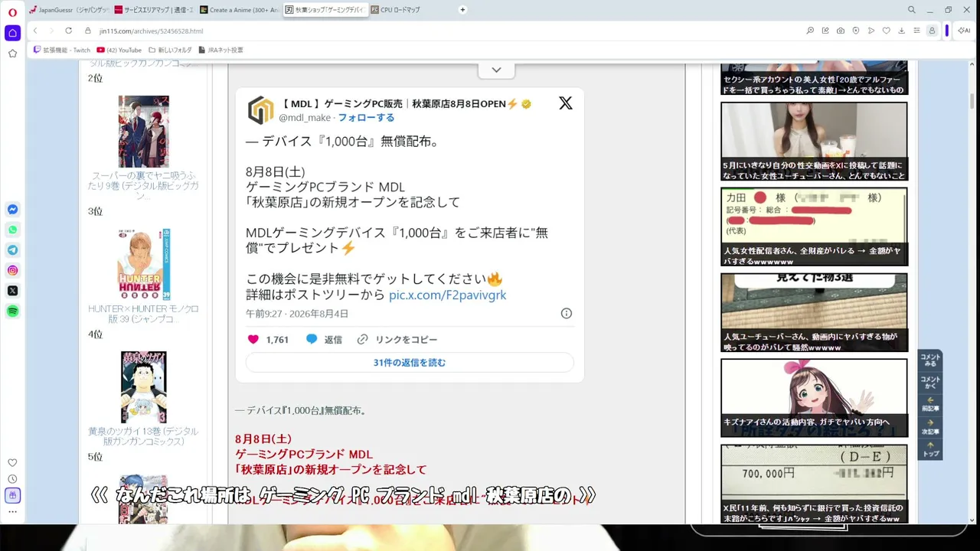The image size is (980, 551).
Task: Click リンクをコピー to copy tweet link
Action: point(397,339)
